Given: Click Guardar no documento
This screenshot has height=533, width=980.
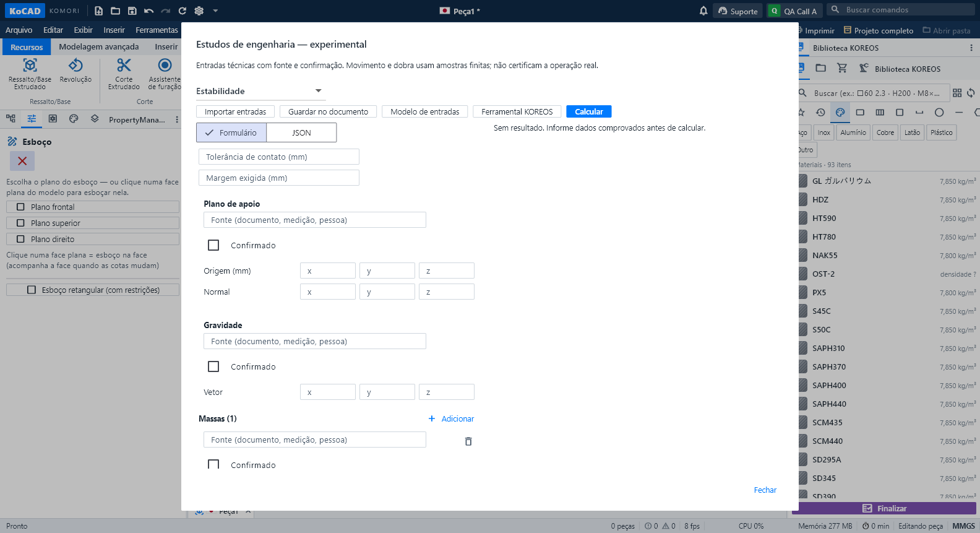Looking at the screenshot, I should (328, 111).
